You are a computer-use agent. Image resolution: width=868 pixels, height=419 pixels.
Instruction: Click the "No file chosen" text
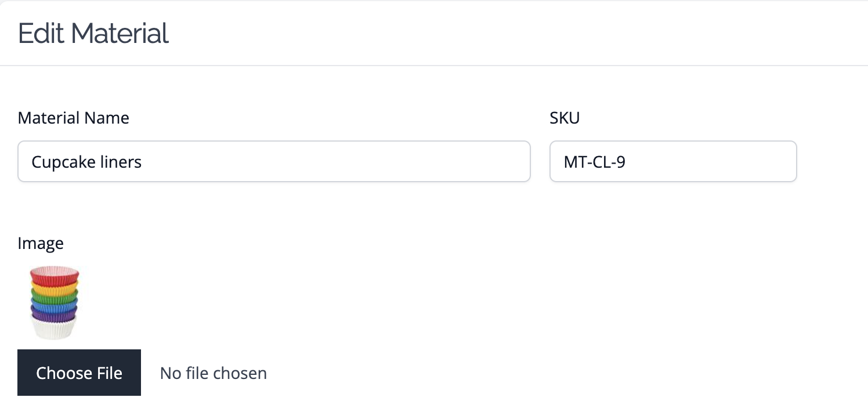pos(214,373)
